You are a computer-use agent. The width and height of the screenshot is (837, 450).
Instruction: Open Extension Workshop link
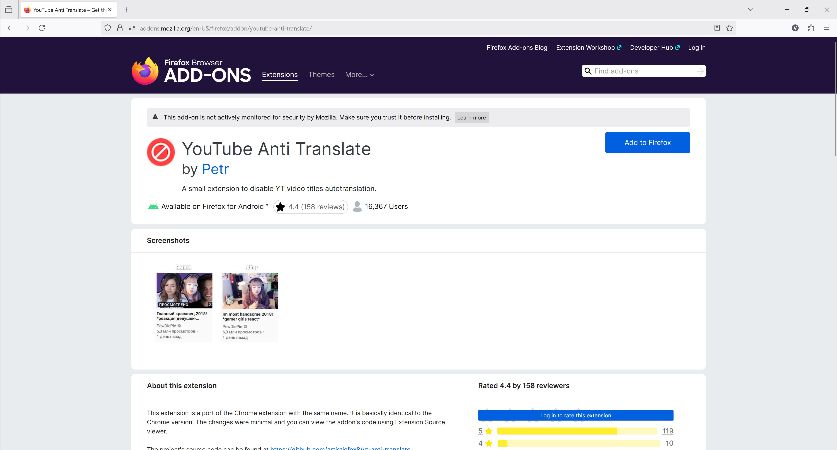coord(589,48)
